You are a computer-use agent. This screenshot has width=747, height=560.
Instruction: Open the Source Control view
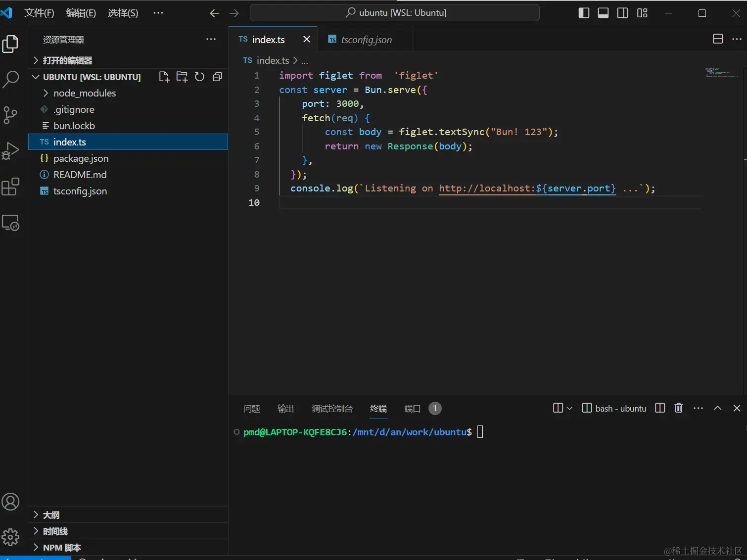pyautogui.click(x=10, y=115)
